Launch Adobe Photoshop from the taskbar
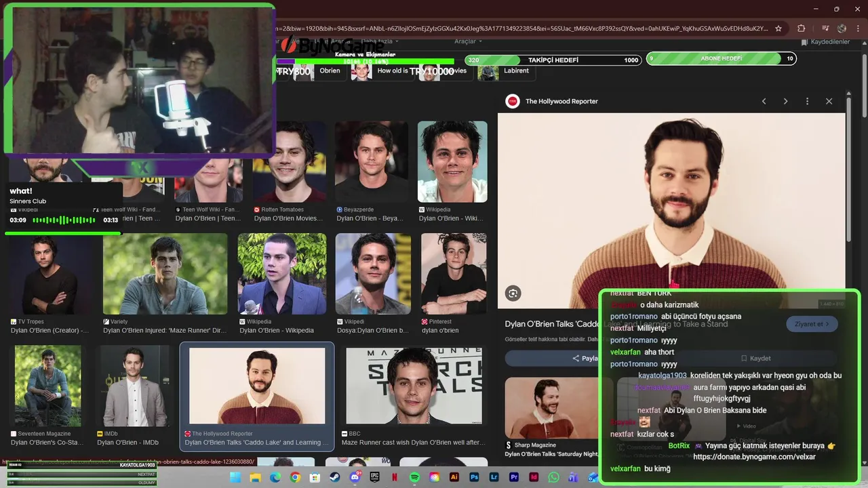This screenshot has width=868, height=488. coord(474,477)
